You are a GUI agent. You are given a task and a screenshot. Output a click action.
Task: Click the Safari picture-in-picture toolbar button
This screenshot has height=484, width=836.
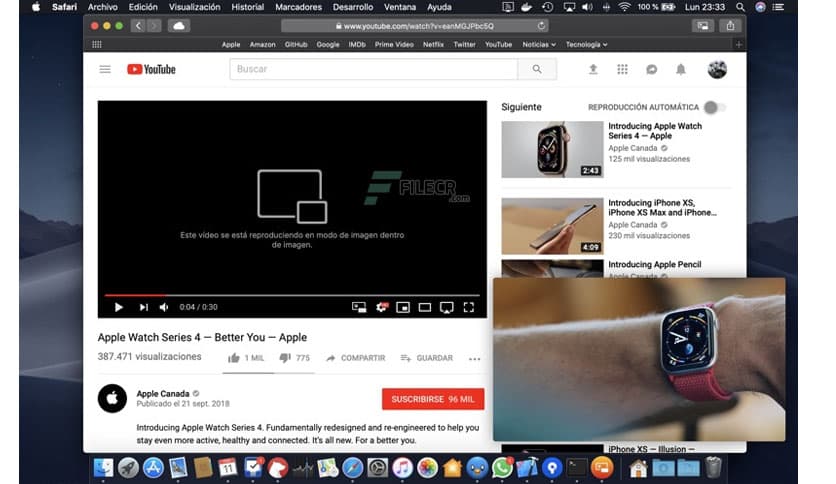(x=703, y=26)
